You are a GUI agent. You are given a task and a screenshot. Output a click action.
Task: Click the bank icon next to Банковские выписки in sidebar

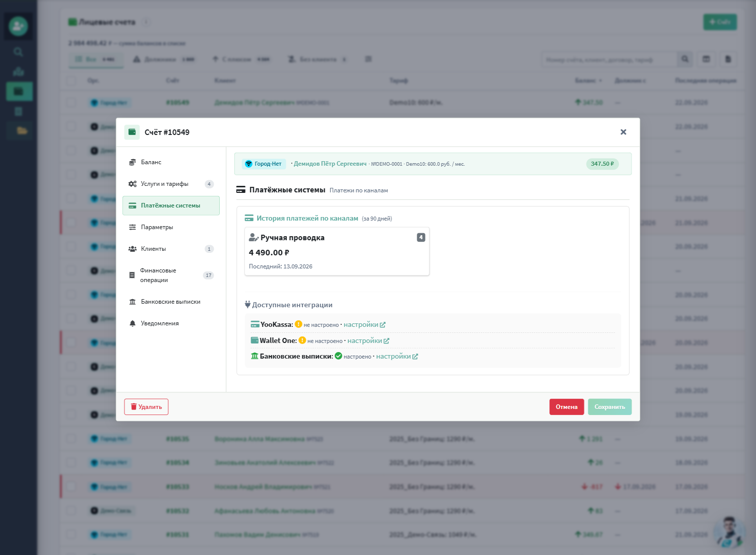click(x=133, y=302)
